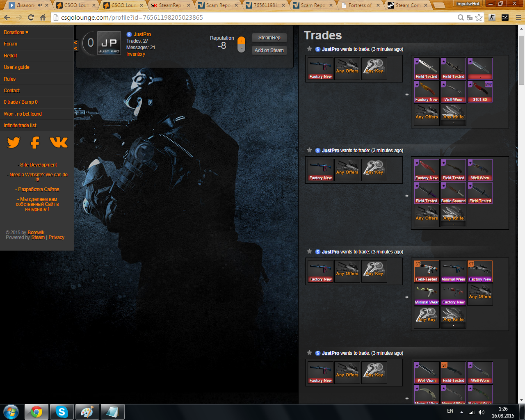Screen dimensions: 525x420
Task: Star the first JustPro trade
Action: (x=309, y=49)
